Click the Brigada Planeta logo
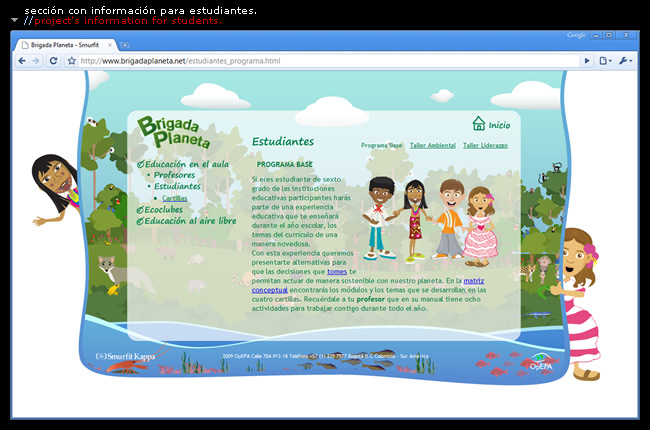Screen dimensions: 650x430 point(174,131)
